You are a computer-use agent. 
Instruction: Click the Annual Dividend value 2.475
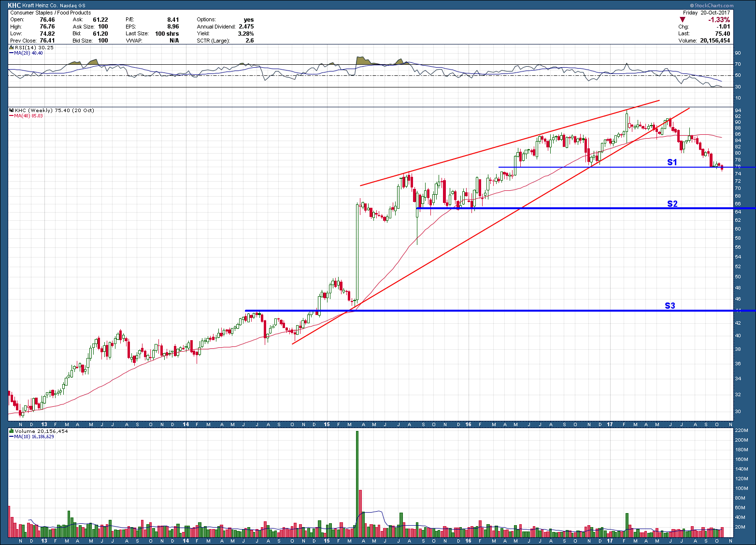tap(246, 27)
